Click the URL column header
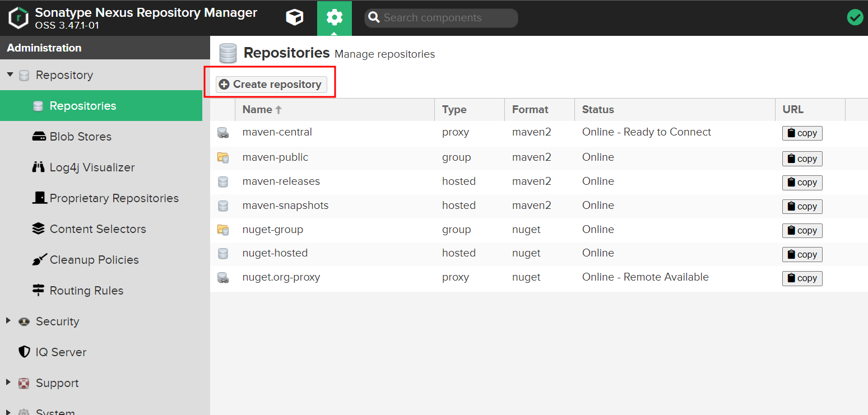Viewport: 868px width, 415px height. (810, 110)
